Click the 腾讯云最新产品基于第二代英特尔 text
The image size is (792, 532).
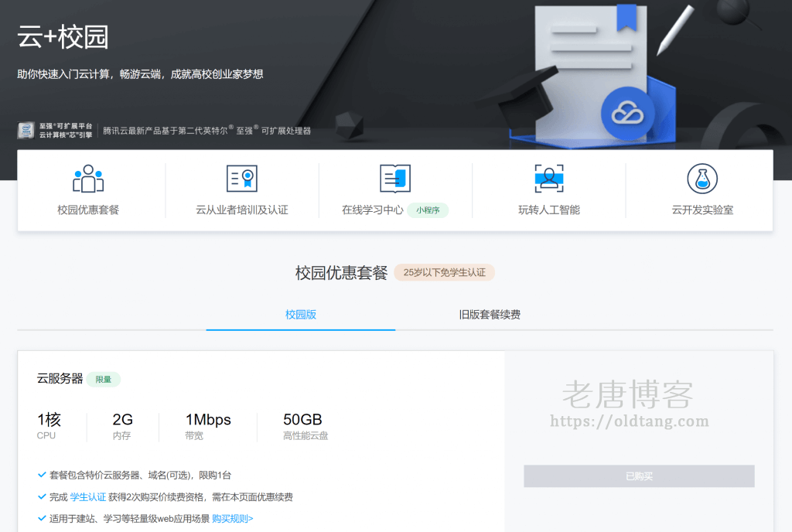[207, 130]
